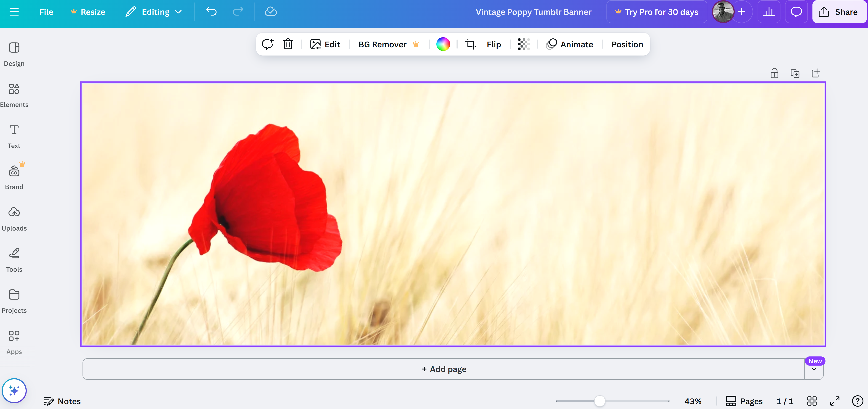
Task: Click the duplicate page icon
Action: pos(795,73)
